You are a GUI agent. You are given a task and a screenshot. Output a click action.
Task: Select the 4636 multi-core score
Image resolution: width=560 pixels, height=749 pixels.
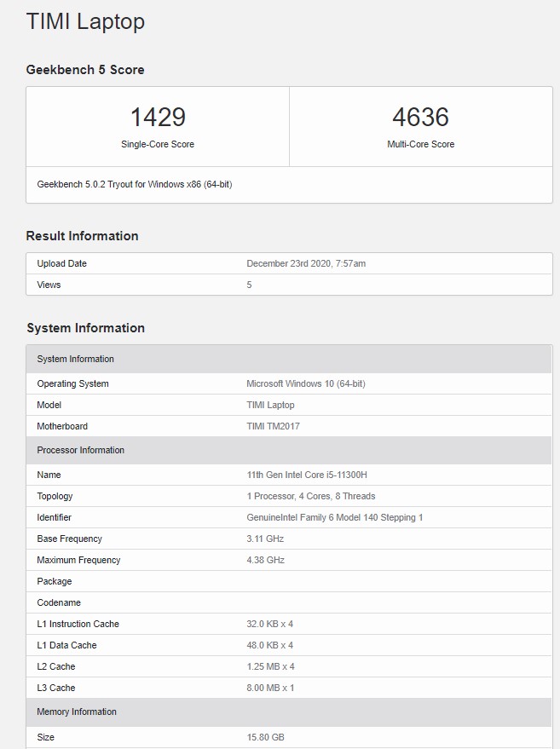[420, 117]
